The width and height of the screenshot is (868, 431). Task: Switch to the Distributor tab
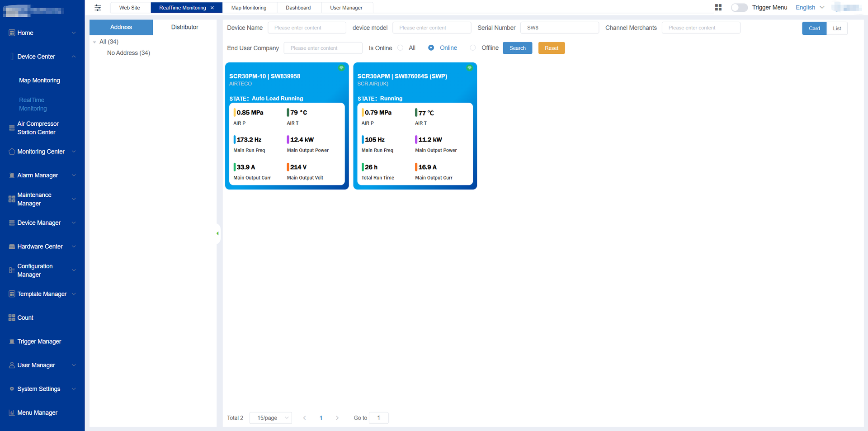[x=184, y=27]
